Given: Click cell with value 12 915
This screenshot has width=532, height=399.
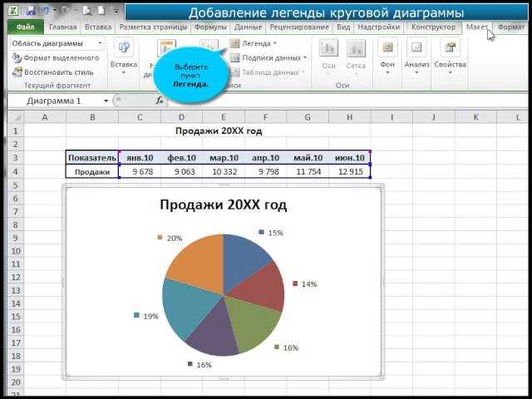Looking at the screenshot, I should pyautogui.click(x=350, y=172).
